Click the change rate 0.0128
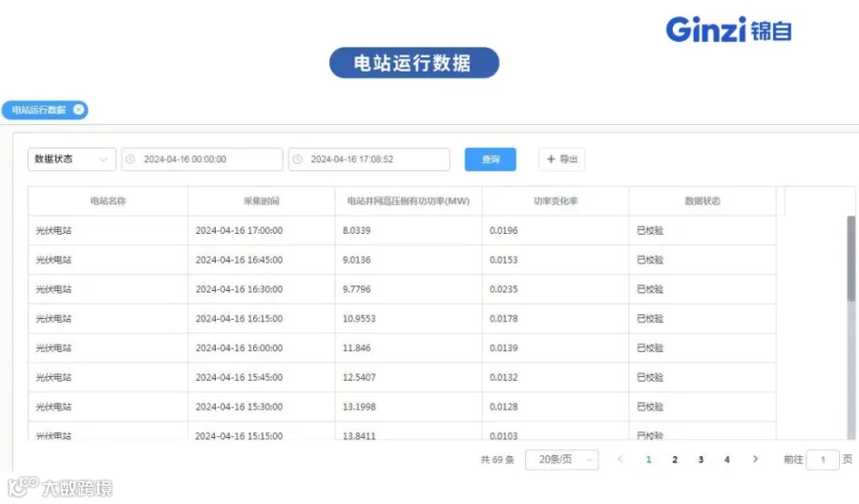Screen dimensions: 859x504 [x=503, y=407]
